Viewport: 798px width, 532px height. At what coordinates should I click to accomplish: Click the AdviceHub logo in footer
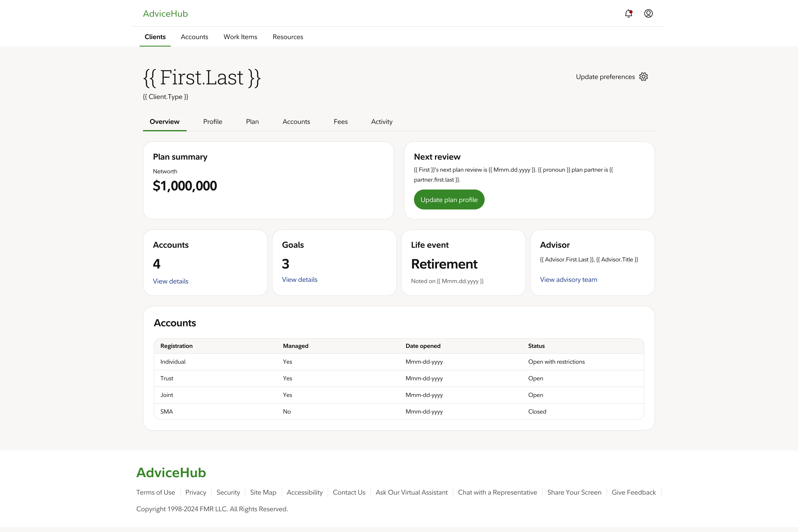pyautogui.click(x=171, y=473)
